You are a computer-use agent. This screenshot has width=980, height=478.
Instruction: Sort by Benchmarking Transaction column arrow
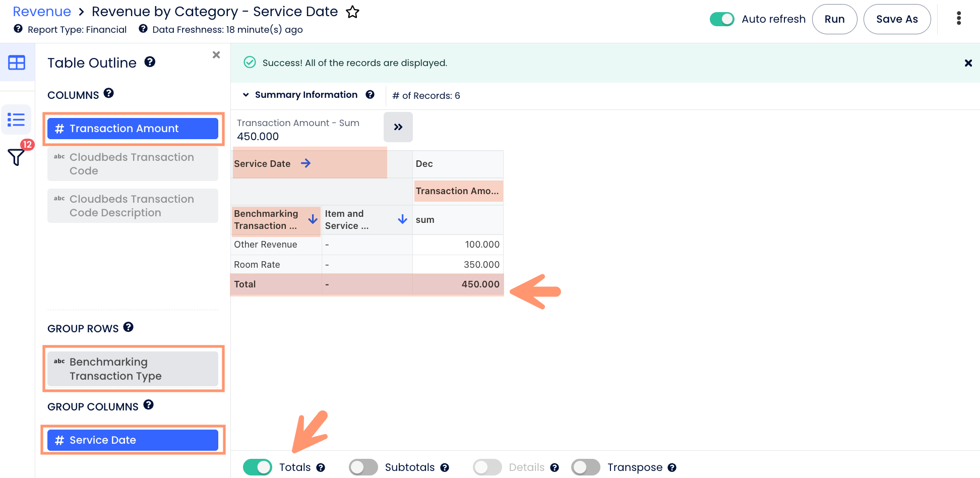313,219
